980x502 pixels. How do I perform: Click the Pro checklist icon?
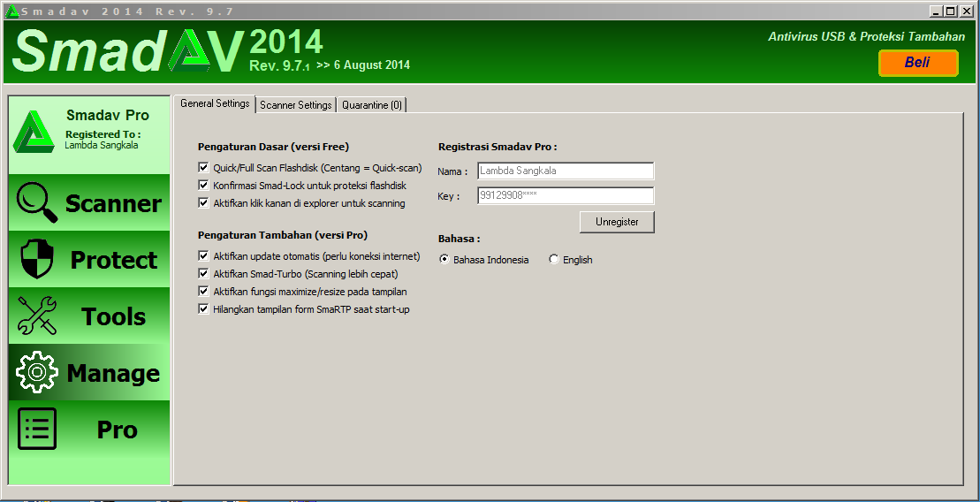pos(37,429)
